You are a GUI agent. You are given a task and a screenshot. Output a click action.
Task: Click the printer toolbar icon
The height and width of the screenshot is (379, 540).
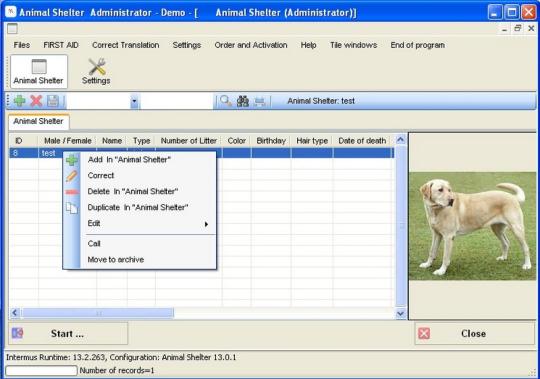coord(259,101)
